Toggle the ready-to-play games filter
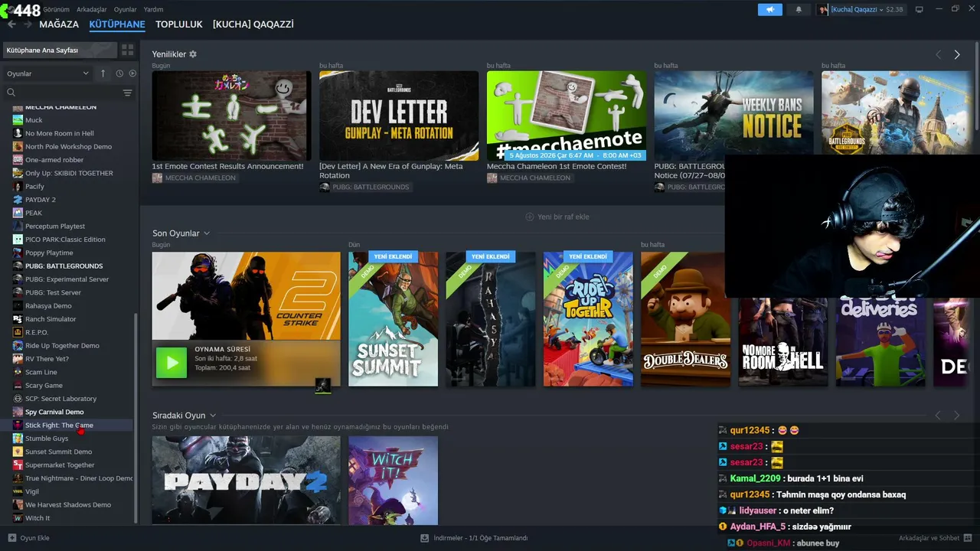The width and height of the screenshot is (980, 551). click(x=132, y=73)
